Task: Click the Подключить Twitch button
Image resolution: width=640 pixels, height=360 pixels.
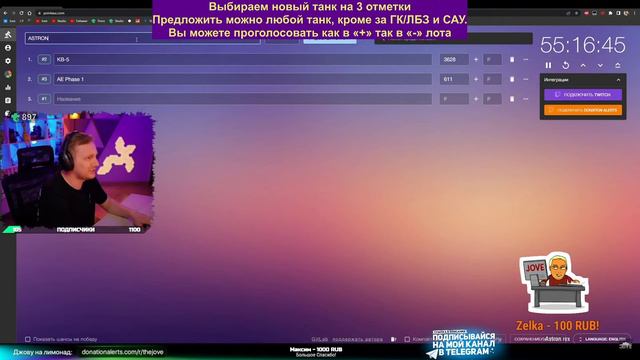Action: tap(583, 95)
